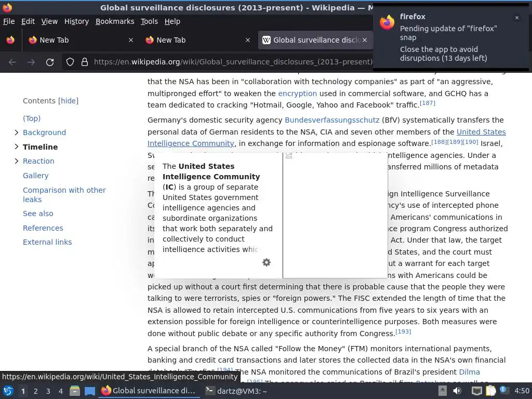Jump to (Top) in contents
The image size is (532, 399).
32,118
